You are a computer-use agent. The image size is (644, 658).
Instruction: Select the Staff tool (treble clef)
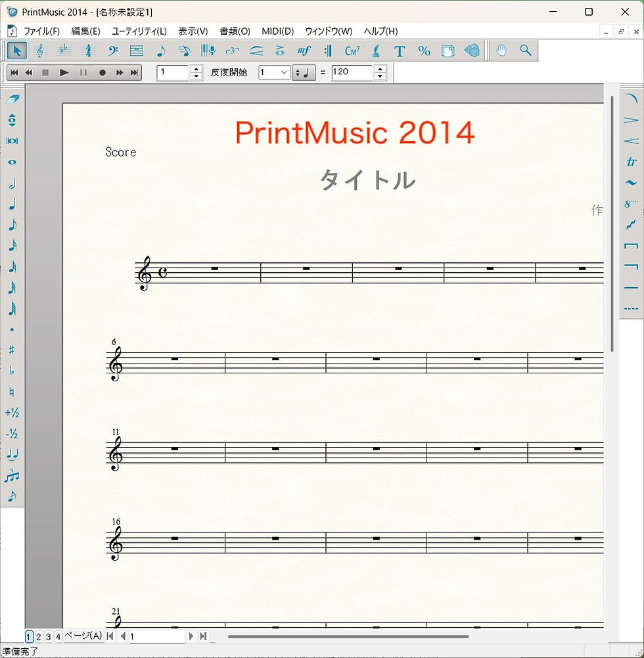click(40, 51)
